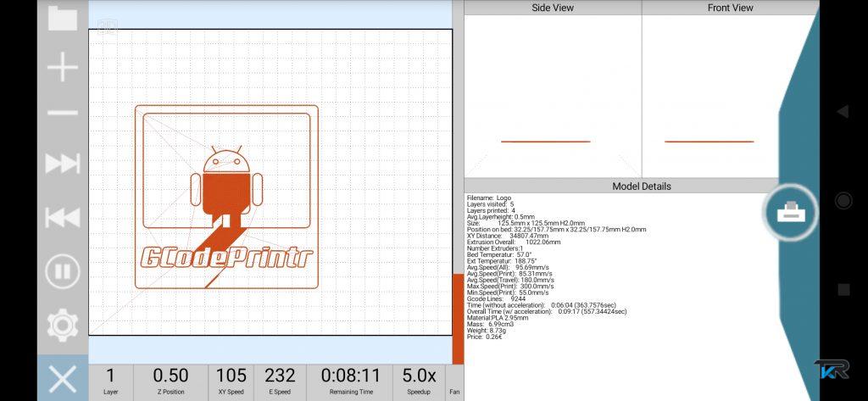Tap the Fan status cell
The width and height of the screenshot is (868, 401).
pyautogui.click(x=454, y=382)
